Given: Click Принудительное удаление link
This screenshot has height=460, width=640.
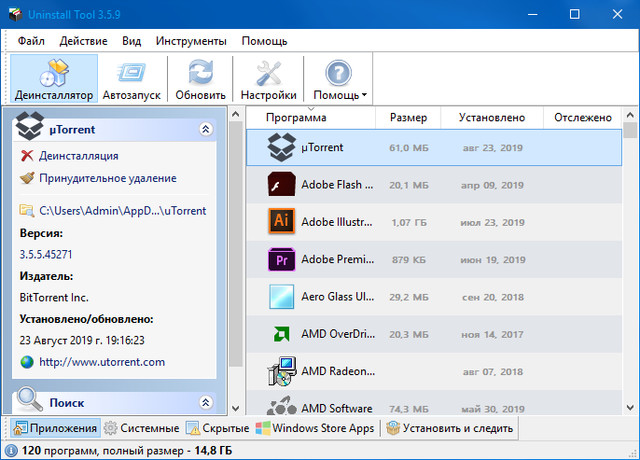Looking at the screenshot, I should coord(107,178).
